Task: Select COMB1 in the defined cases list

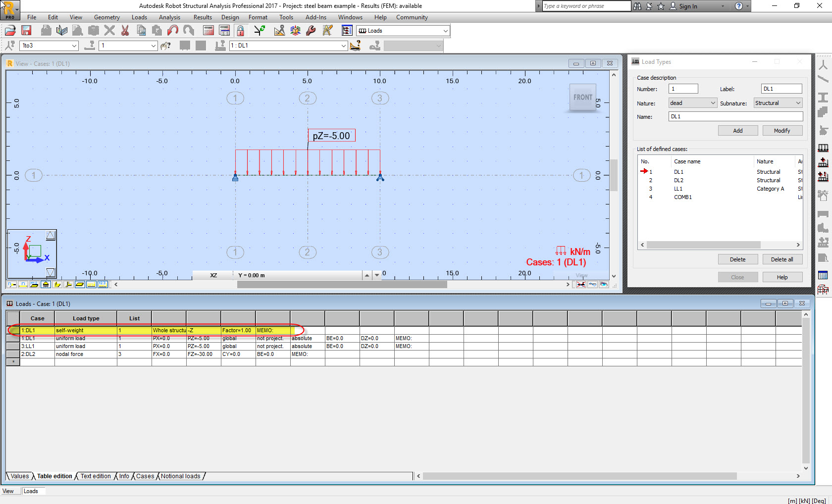Action: (682, 197)
